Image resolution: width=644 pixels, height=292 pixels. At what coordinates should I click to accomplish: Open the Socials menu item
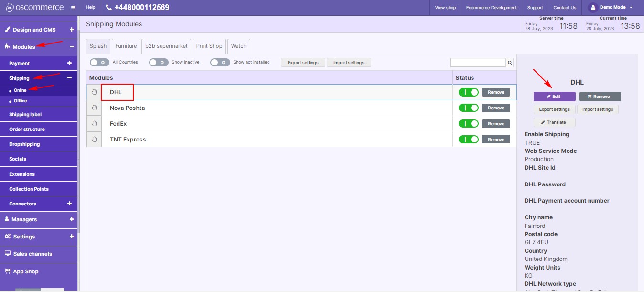[x=39, y=159]
